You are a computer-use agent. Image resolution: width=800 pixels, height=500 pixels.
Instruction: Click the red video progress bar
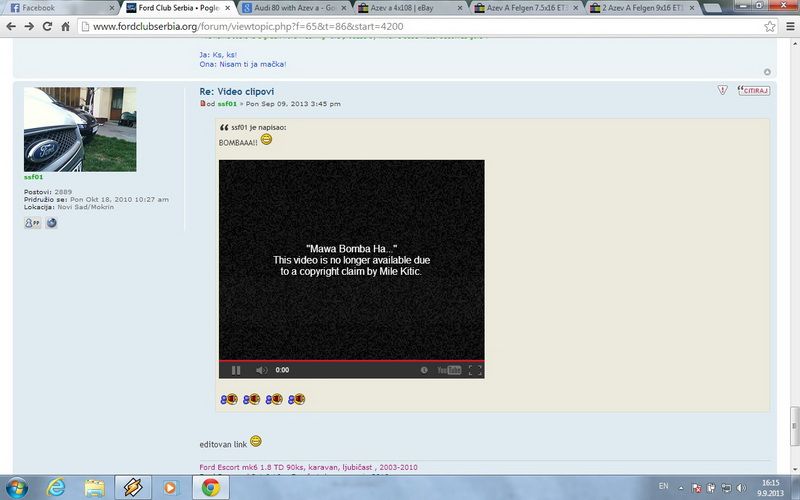tap(352, 361)
